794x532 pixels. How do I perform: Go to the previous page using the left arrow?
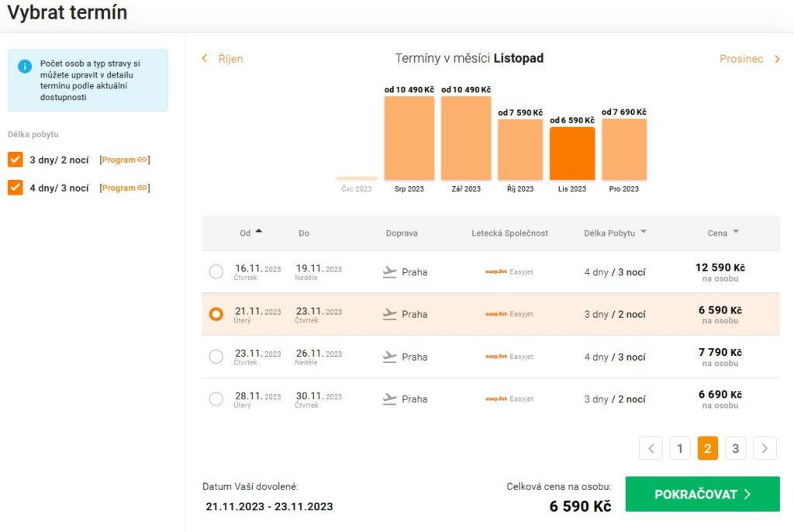(651, 448)
